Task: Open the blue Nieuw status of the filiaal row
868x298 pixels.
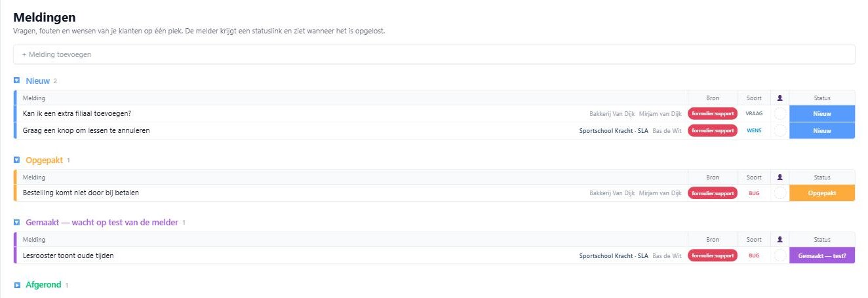Action: tap(822, 113)
